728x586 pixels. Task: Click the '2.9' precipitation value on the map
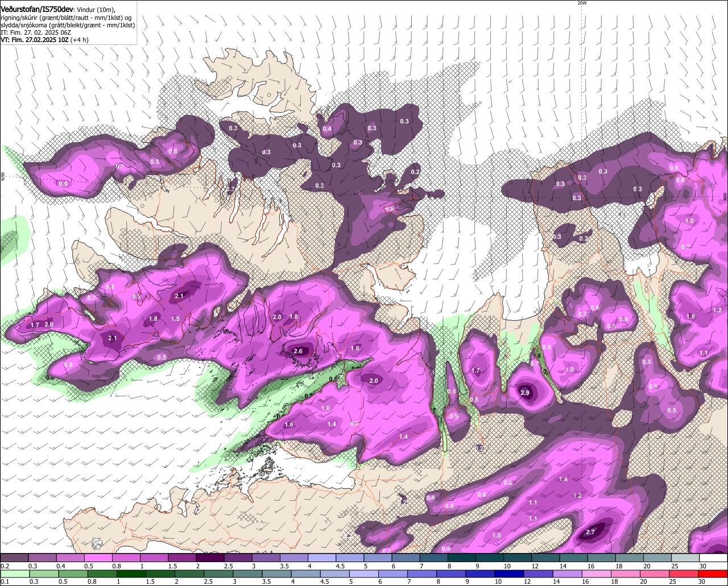[525, 393]
